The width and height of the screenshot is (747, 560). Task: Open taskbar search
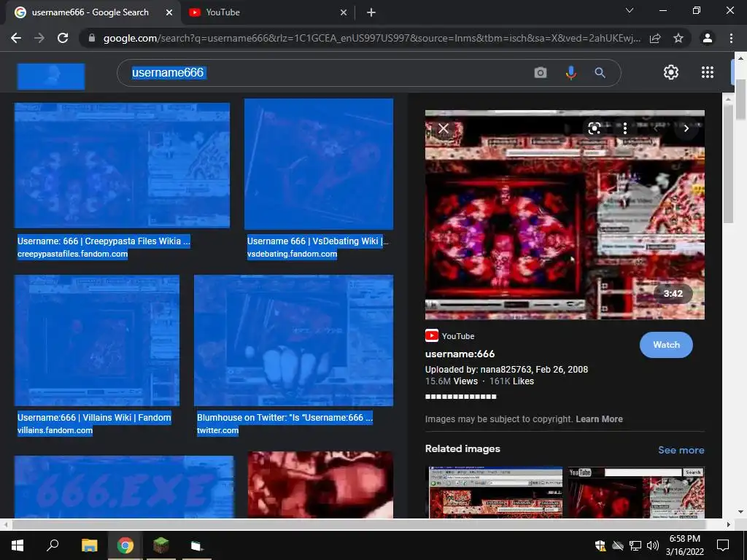pyautogui.click(x=53, y=545)
